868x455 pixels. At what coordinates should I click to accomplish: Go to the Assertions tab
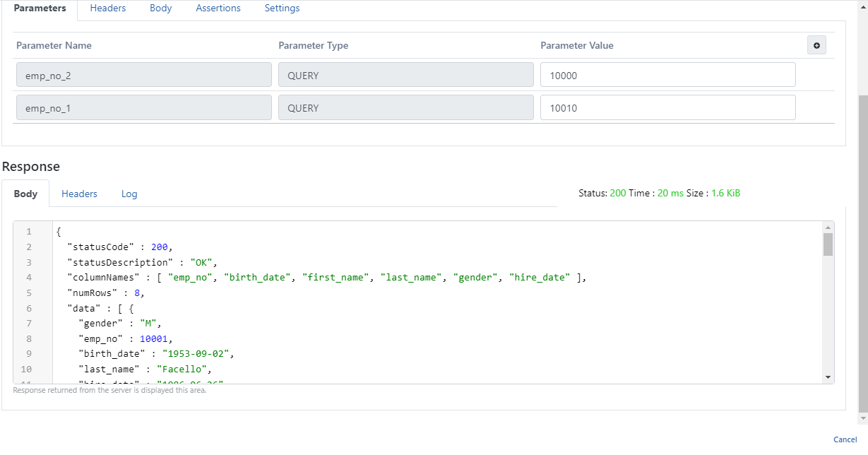tap(218, 8)
